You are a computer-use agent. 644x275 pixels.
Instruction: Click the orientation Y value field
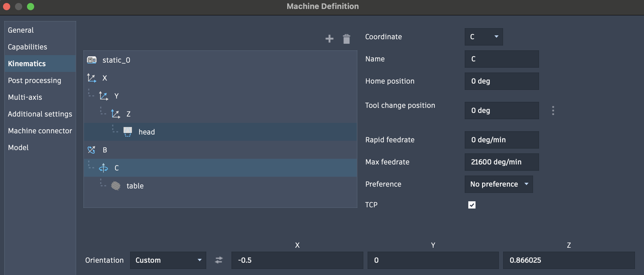point(433,260)
